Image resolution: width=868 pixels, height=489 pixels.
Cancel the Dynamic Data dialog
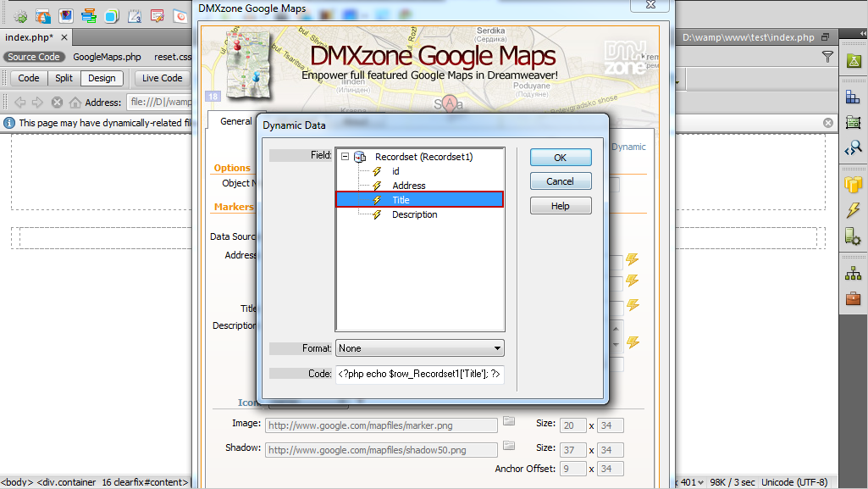pos(561,181)
